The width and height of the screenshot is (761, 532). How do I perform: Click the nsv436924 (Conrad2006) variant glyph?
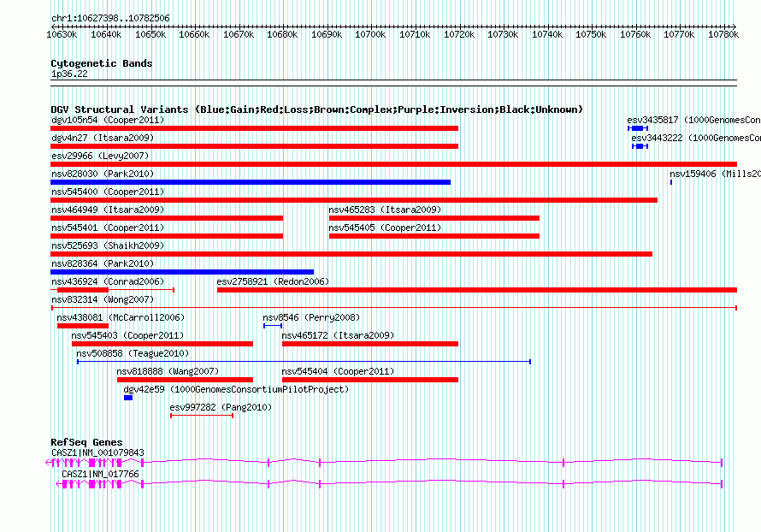[113, 290]
